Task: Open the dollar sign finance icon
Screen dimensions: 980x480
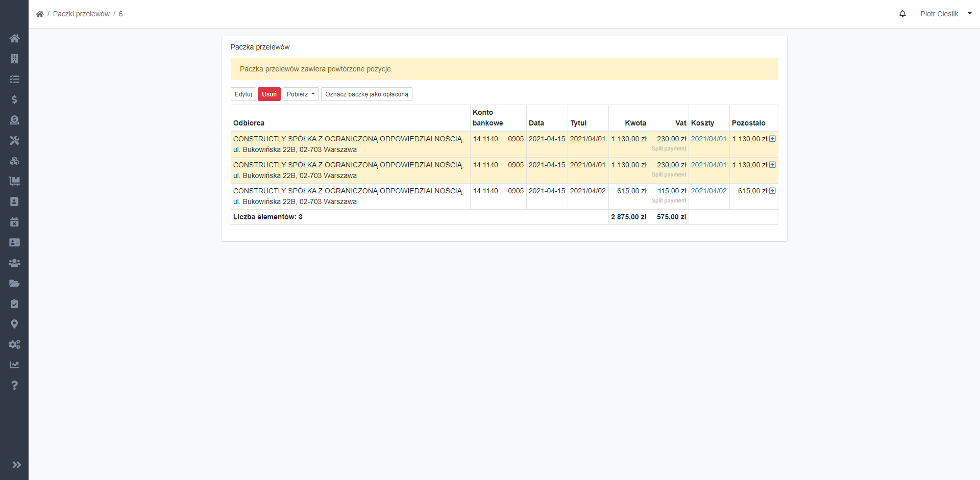Action: 14,99
